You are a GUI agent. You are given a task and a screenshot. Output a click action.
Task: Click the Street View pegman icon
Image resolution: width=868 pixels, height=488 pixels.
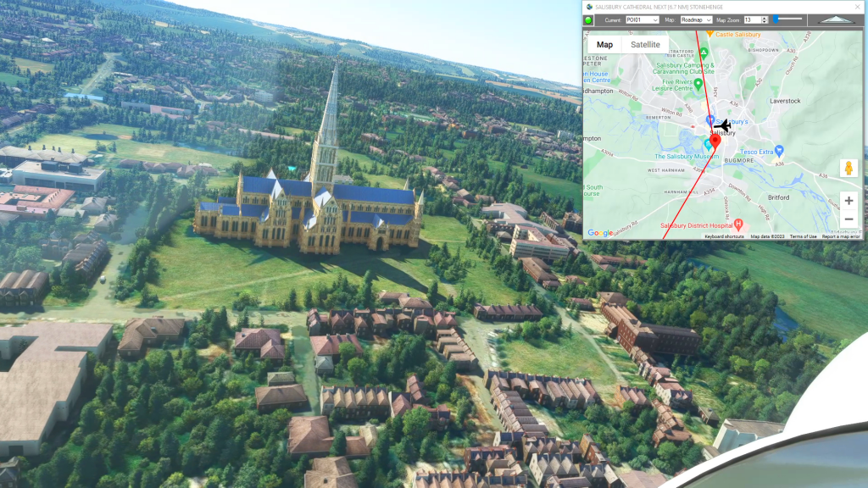click(x=849, y=168)
